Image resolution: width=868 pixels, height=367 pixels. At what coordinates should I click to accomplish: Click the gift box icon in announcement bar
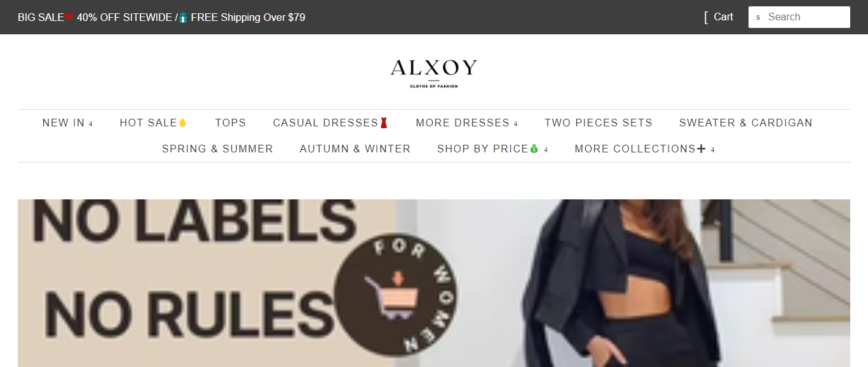pos(183,18)
